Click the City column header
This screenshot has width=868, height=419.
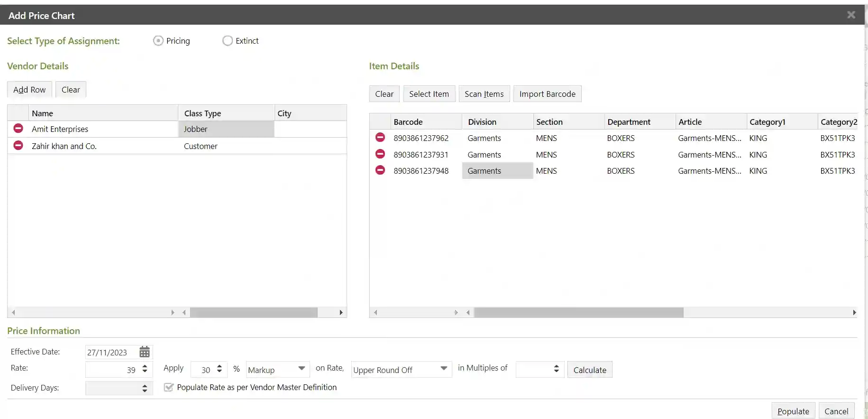(311, 113)
